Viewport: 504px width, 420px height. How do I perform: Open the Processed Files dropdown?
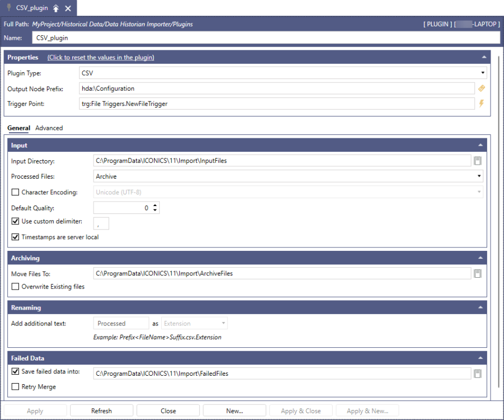click(x=479, y=176)
